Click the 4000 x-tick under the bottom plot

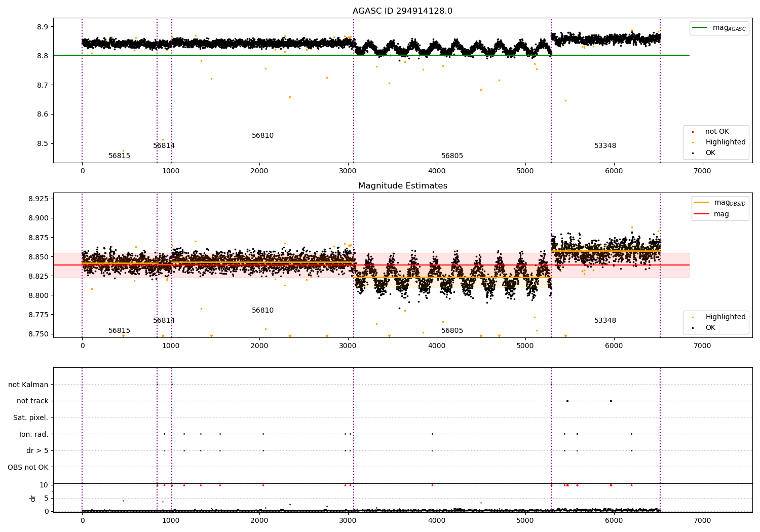[x=437, y=521]
